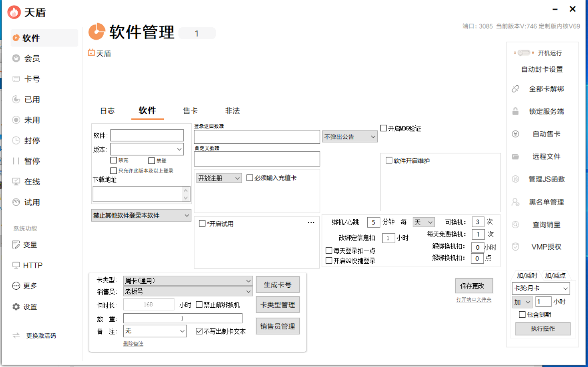The height and width of the screenshot is (367, 588).
Task: Open the trial section three-dots menu
Action: point(311,223)
